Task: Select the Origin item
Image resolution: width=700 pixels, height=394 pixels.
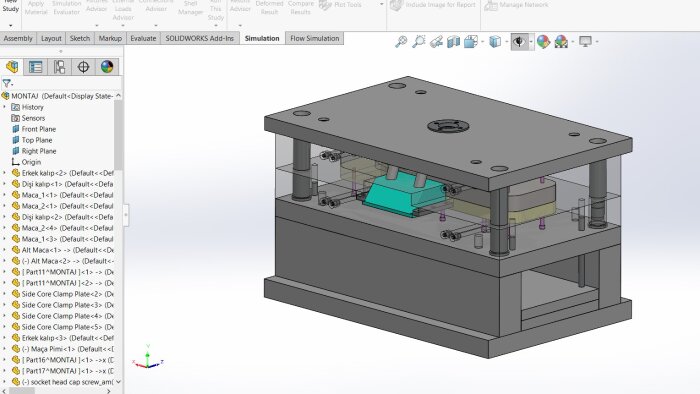Action: (x=26, y=162)
